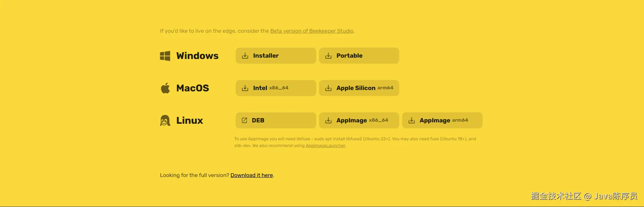Open the Beta version of Beekeeper Studio link
644x207 pixels.
(x=312, y=31)
